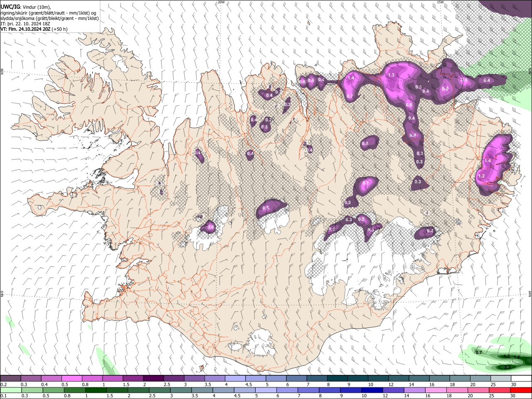Click the "12" label in the rain legend
The image size is (532, 399).
[x=386, y=396]
